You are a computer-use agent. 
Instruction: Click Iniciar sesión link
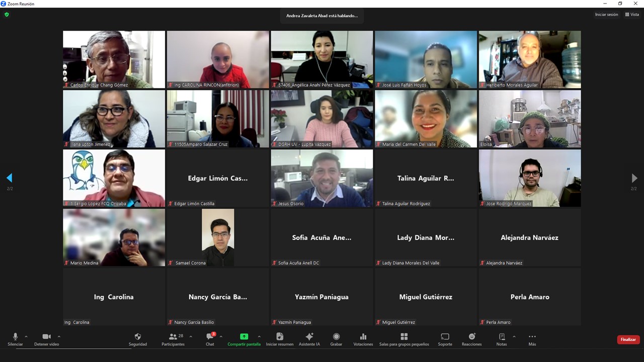pos(606,15)
